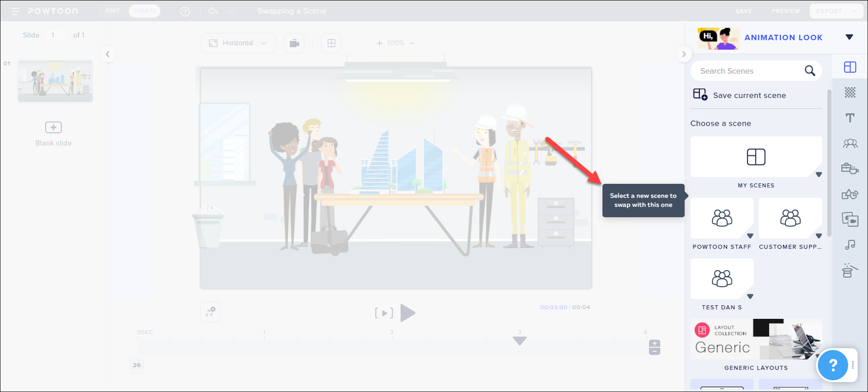Open the Horizontal orientation dropdown
Viewport: 868px width, 392px height.
[238, 43]
